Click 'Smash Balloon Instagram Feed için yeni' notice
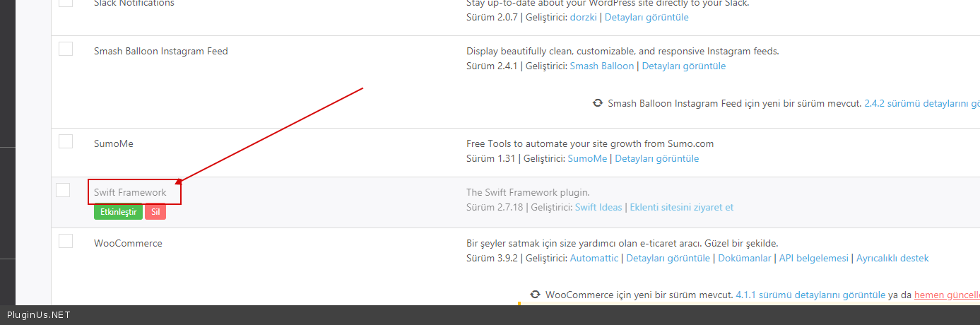 (735, 103)
